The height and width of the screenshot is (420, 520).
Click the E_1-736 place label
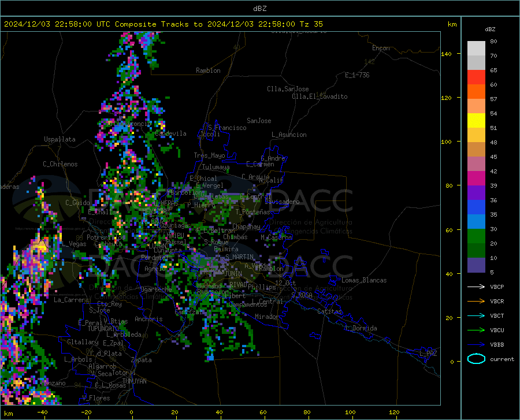tap(357, 75)
